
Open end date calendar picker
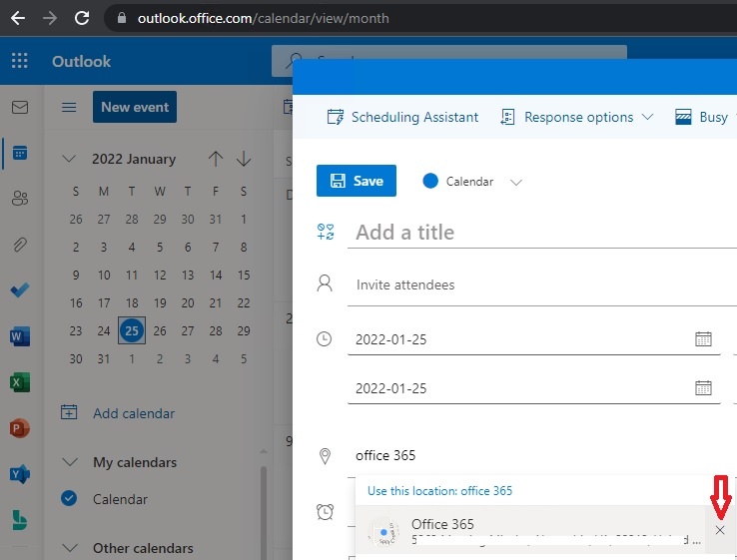(703, 388)
